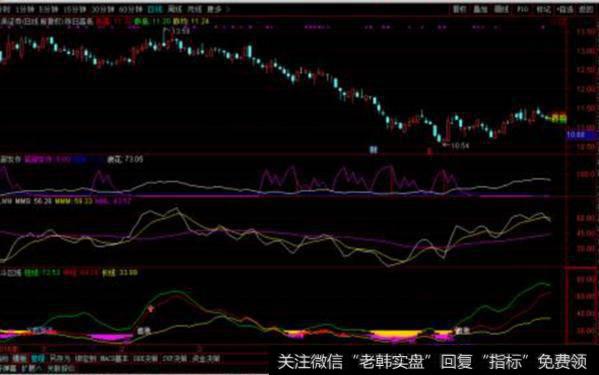Select the 月线 monthly period tab
599x375 pixels.
coord(194,9)
